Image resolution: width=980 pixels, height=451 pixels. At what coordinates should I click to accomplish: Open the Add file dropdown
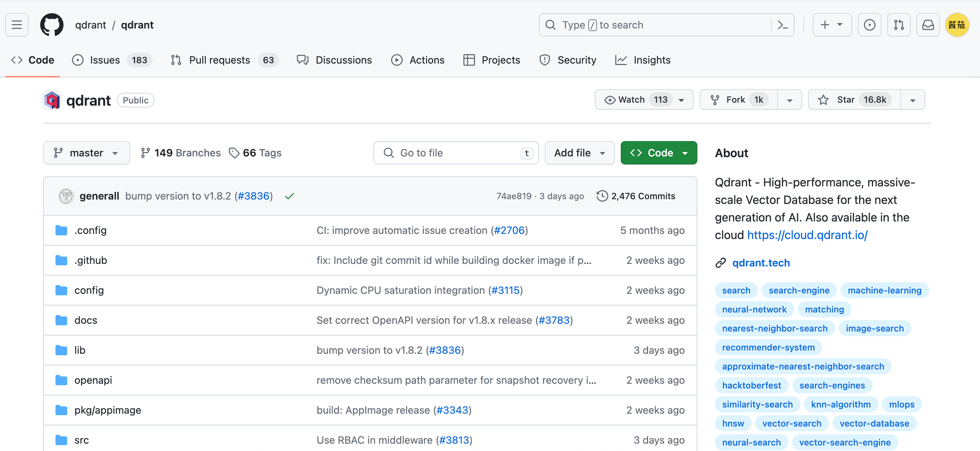coord(579,153)
